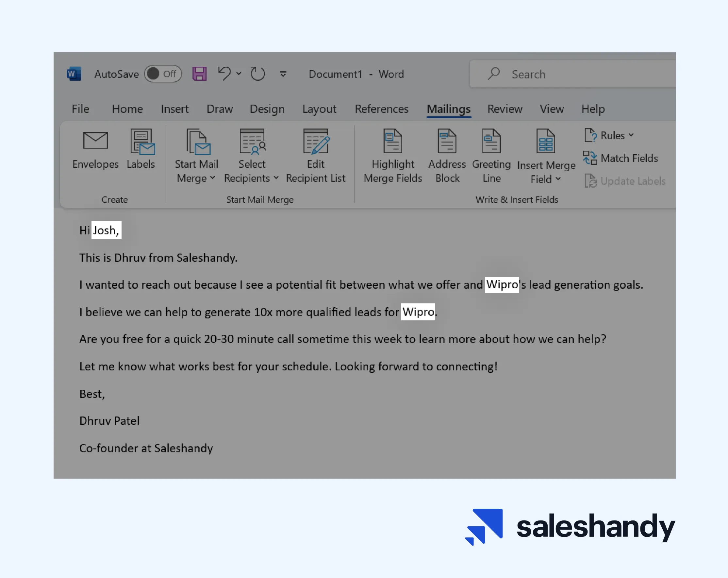Click 'Co-founder at Saleshandy' line
Viewport: 728px width, 578px height.
(x=146, y=448)
